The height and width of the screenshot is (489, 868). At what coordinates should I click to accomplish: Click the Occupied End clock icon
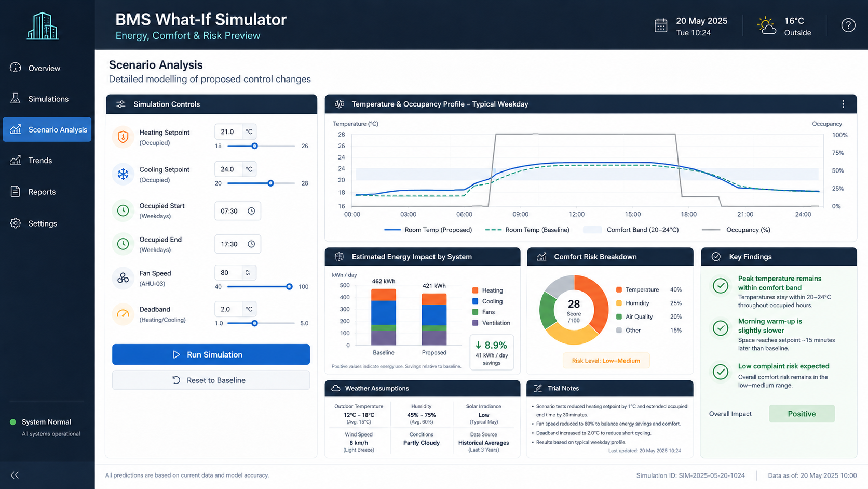(x=123, y=244)
